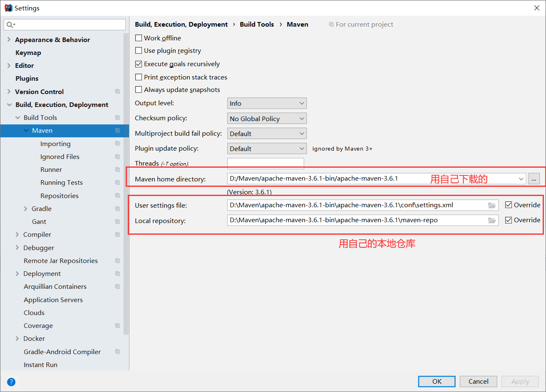Click project-level icon beside Runner
This screenshot has height=392, width=546.
tap(118, 170)
